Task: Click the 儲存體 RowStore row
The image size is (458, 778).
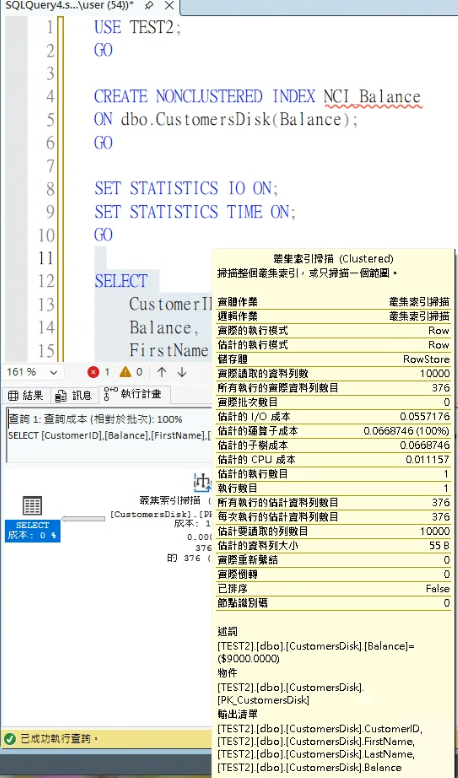Action: pyautogui.click(x=333, y=359)
